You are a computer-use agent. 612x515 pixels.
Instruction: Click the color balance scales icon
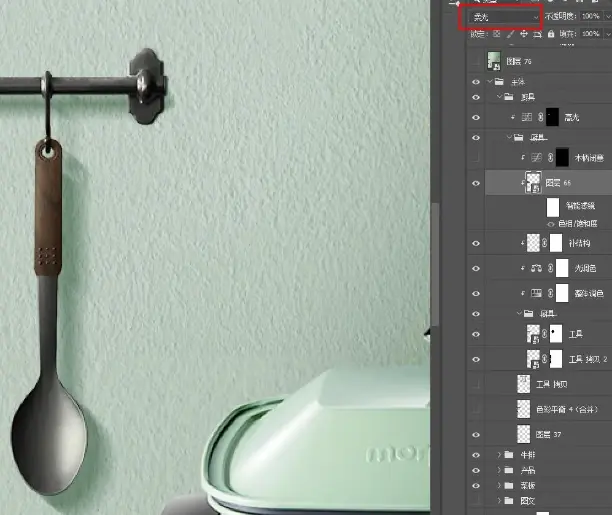click(x=536, y=268)
